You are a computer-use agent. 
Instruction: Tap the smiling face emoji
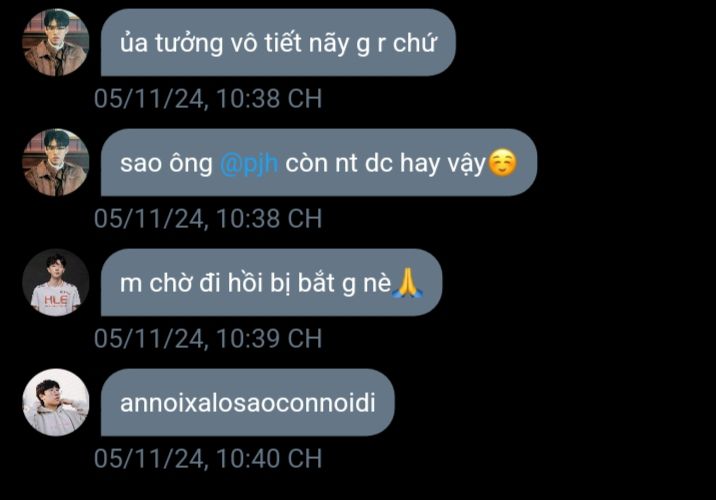[x=502, y=163]
